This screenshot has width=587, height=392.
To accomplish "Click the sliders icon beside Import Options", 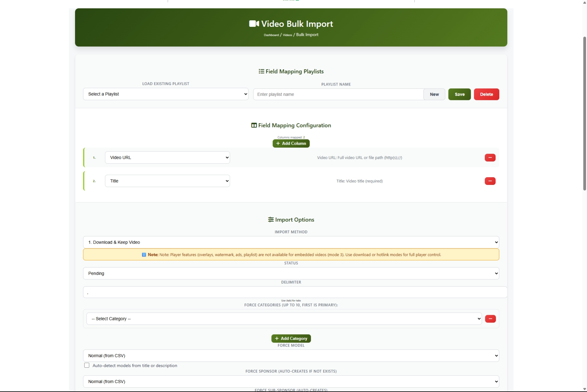I will 271,219.
